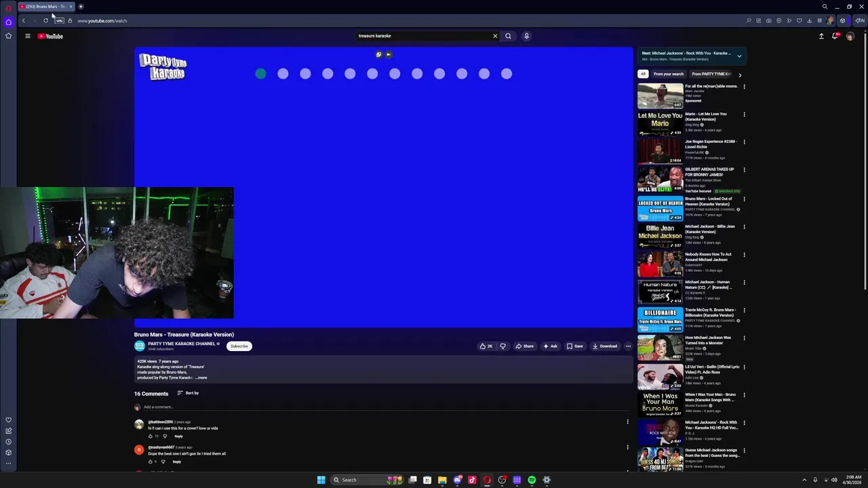The image size is (868, 488).
Task: Go to the YouTube home logo
Action: click(x=50, y=36)
